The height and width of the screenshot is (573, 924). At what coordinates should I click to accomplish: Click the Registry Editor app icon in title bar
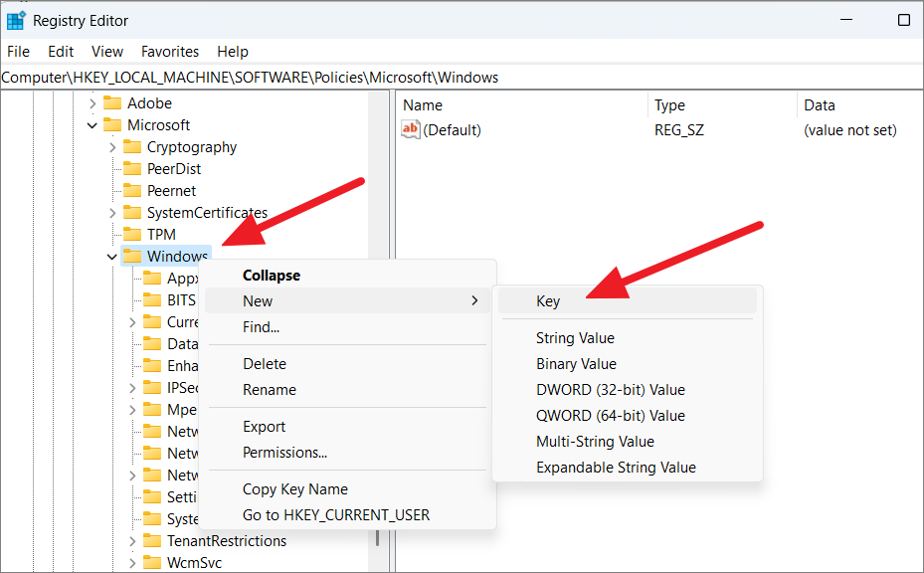(x=16, y=21)
